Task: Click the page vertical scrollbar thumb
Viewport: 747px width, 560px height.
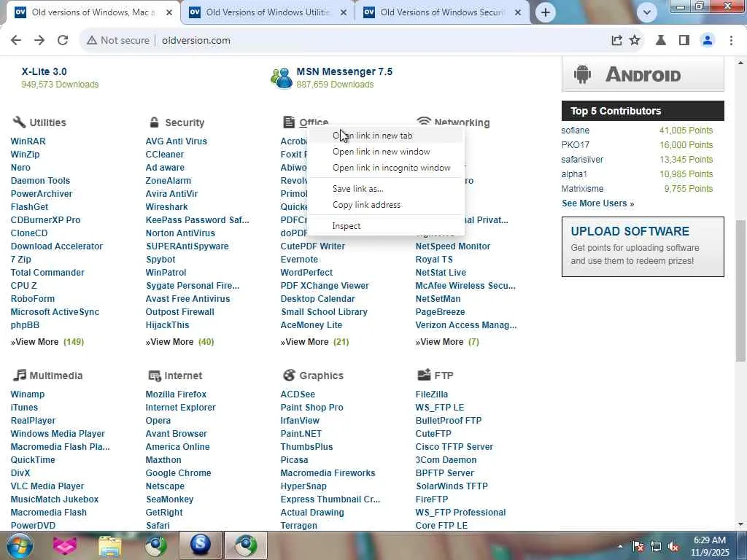Action: pyautogui.click(x=740, y=290)
